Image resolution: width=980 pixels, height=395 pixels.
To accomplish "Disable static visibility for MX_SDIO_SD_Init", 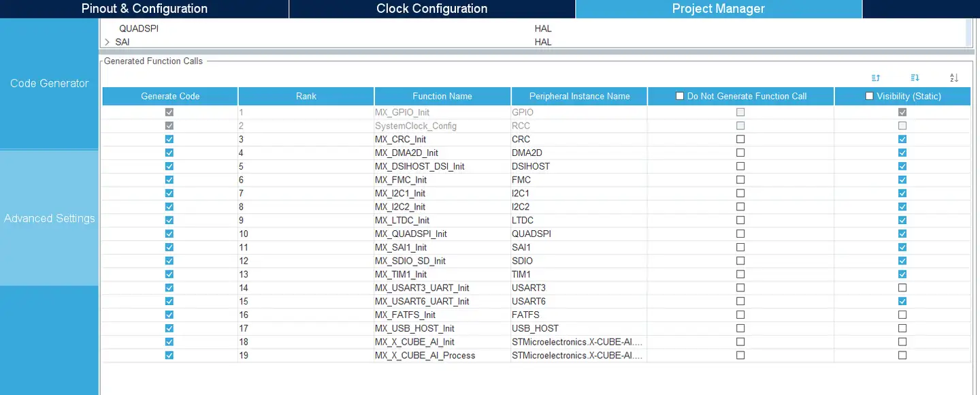I will point(902,261).
